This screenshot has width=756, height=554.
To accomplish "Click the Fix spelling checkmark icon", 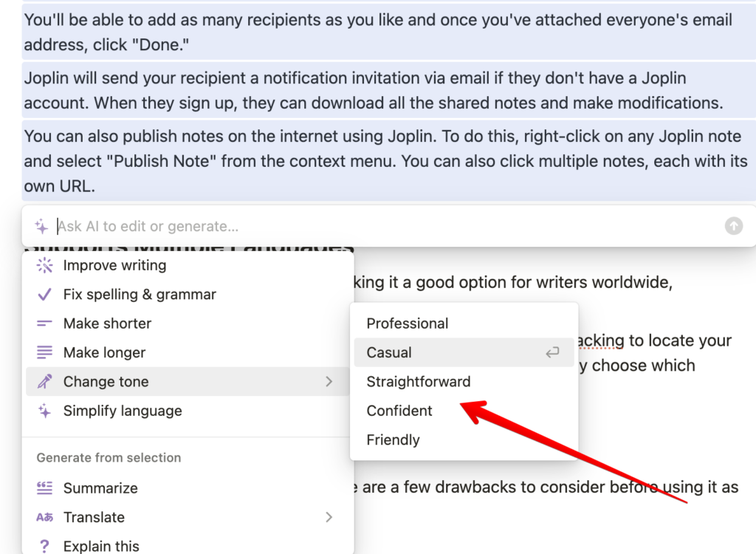I will coord(44,295).
